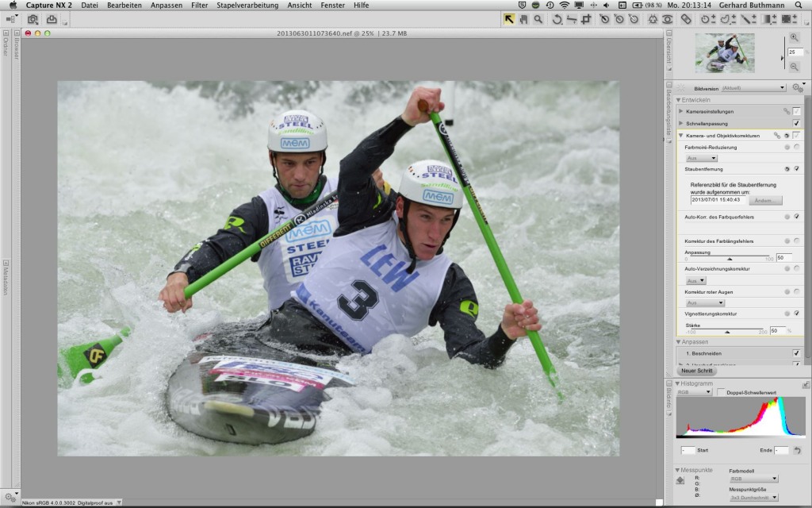This screenshot has width=812, height=508.
Task: Open the Bildversion dropdown
Action: pyautogui.click(x=753, y=88)
